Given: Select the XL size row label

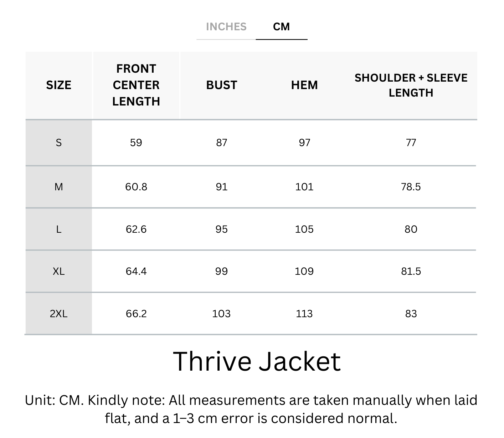Looking at the screenshot, I should pos(59,272).
